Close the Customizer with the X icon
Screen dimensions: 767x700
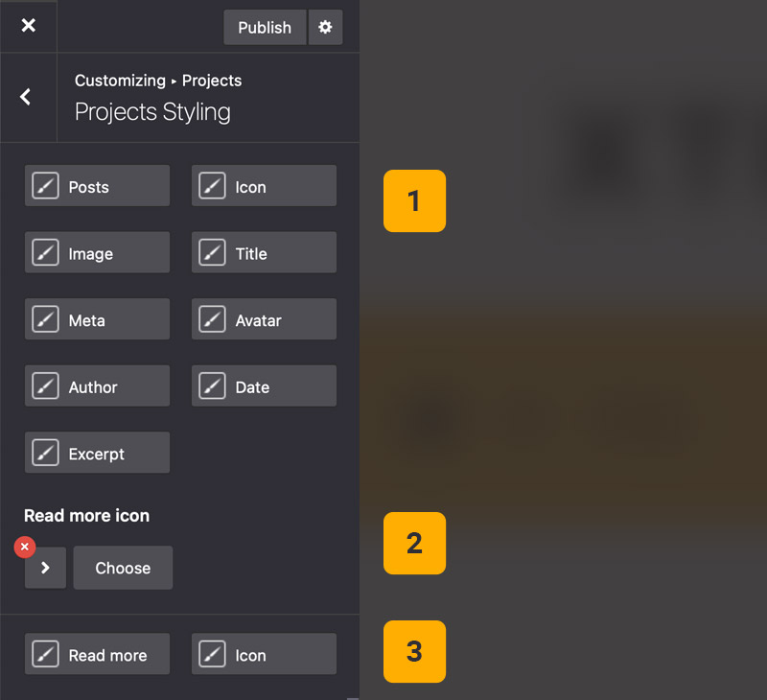(28, 26)
